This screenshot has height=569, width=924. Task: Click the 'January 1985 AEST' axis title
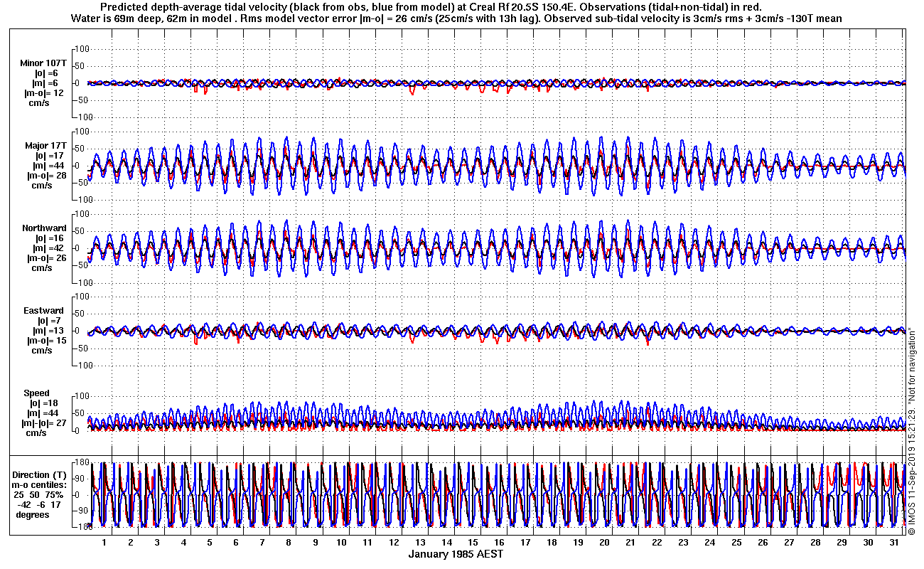click(456, 553)
